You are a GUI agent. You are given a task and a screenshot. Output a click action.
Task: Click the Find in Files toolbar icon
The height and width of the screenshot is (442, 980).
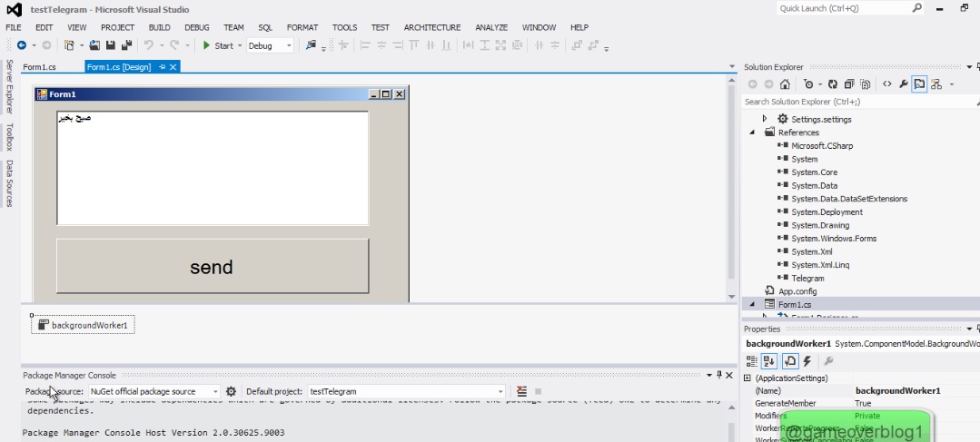[311, 45]
